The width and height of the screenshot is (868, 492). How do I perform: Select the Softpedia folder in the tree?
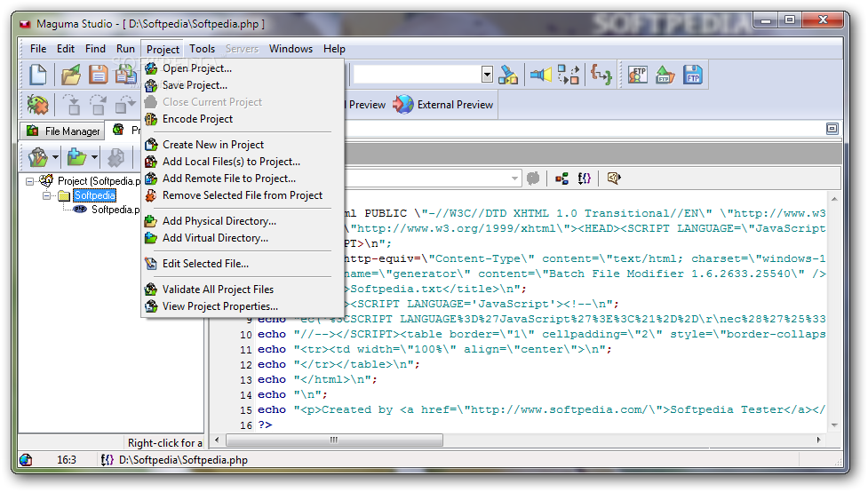pyautogui.click(x=95, y=195)
